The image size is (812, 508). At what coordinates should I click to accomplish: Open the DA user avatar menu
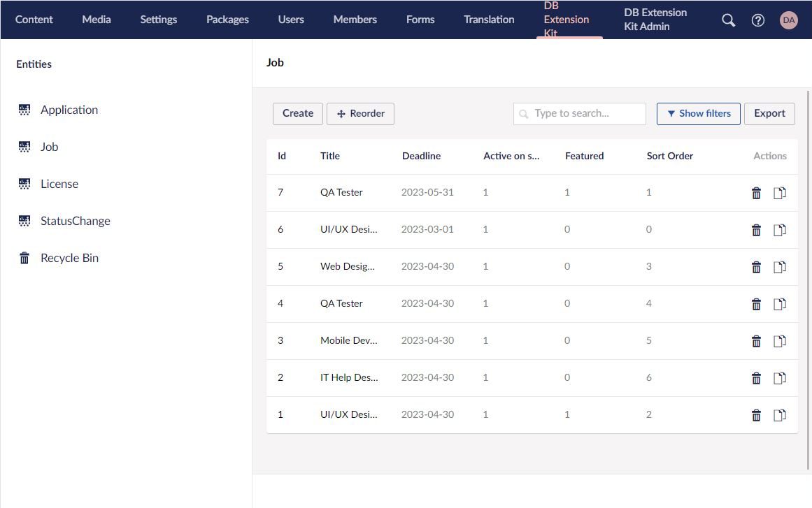(x=789, y=20)
